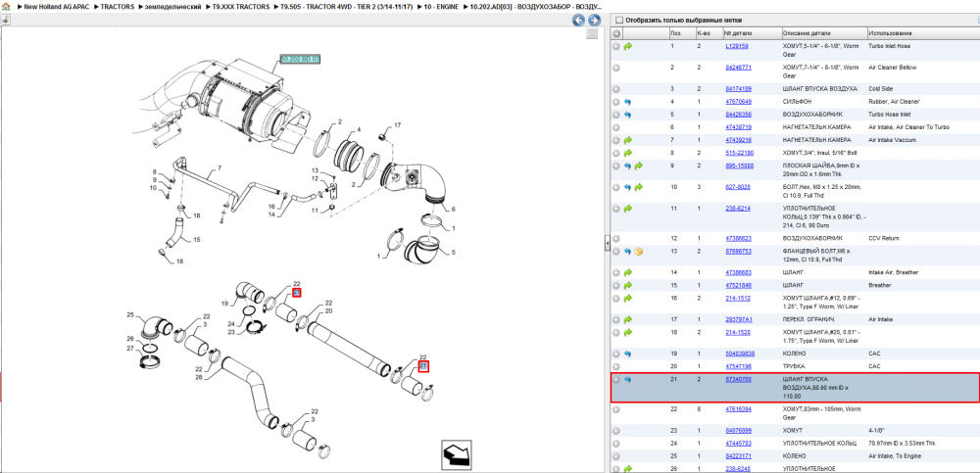Click the blue arrow icon for part 47670649

click(x=628, y=101)
